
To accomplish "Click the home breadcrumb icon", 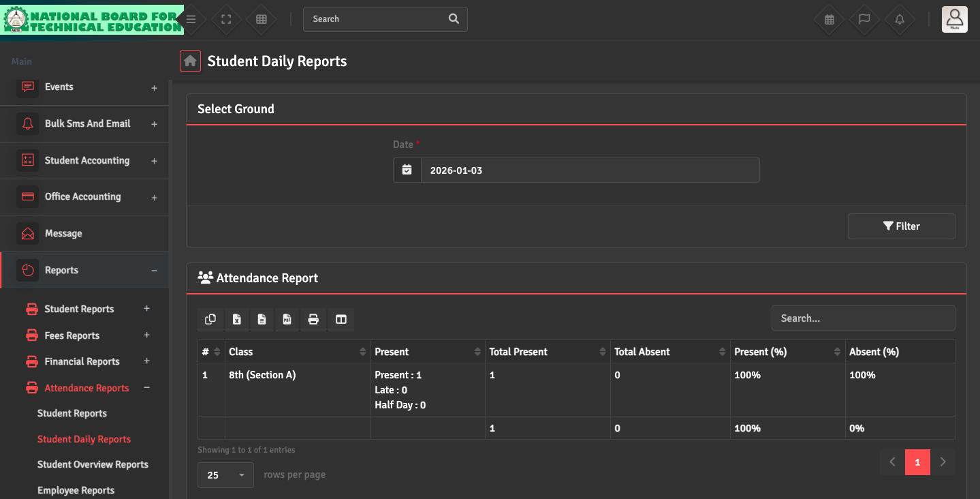I will coord(190,61).
